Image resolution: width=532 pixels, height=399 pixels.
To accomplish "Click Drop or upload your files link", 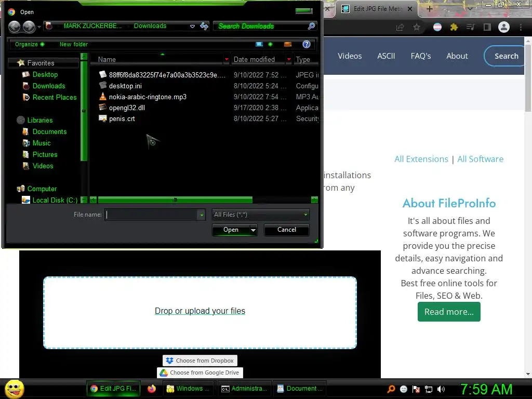I will 200,311.
